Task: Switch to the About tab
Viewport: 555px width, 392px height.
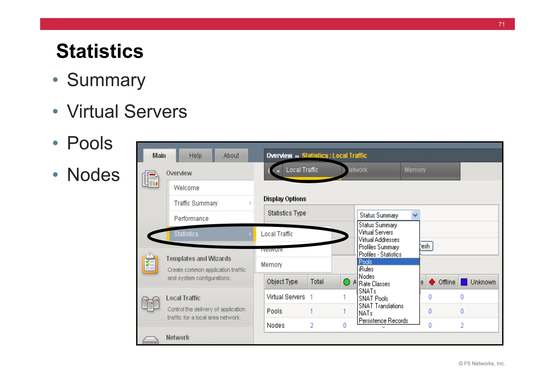Action: pyautogui.click(x=231, y=155)
